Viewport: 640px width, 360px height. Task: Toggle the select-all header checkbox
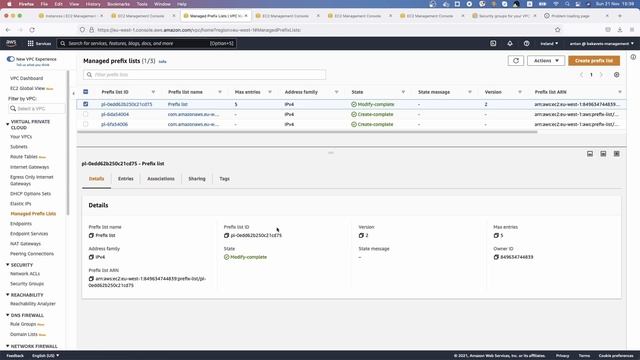point(85,92)
